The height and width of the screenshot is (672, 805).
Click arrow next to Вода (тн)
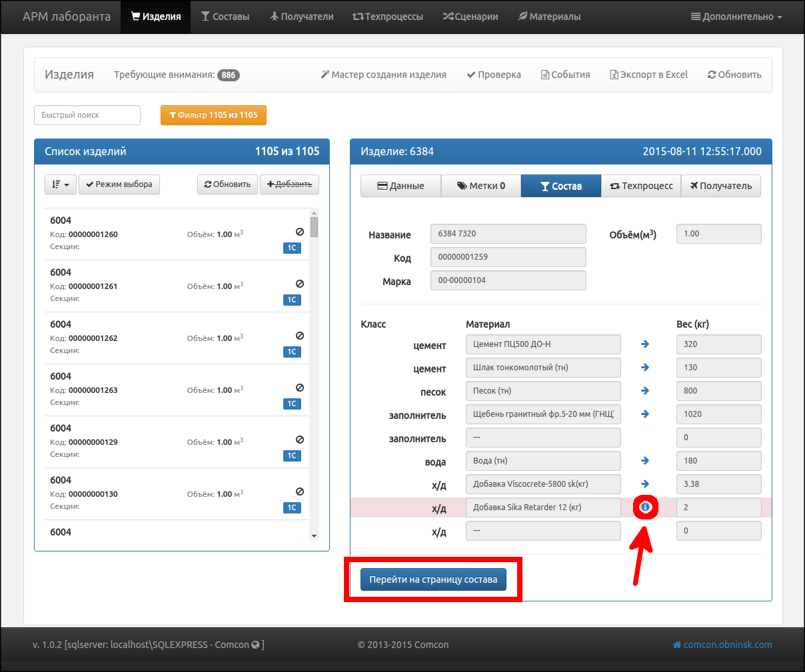click(645, 461)
